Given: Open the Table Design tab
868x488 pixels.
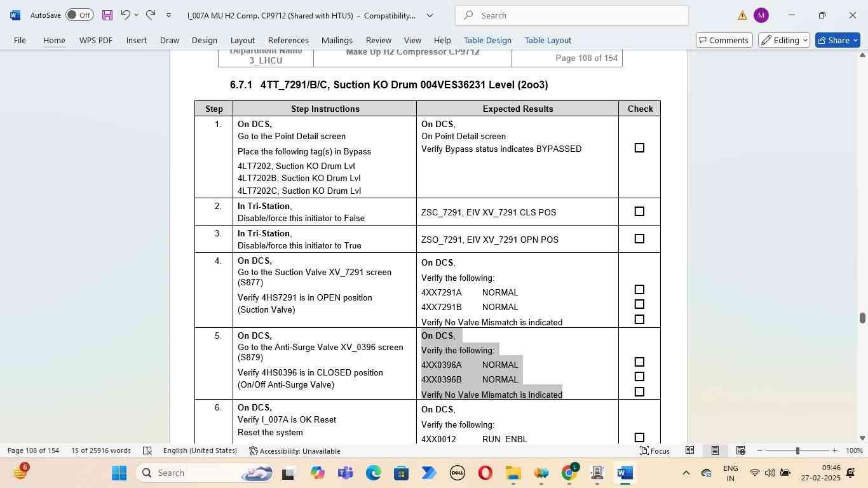Looking at the screenshot, I should click(x=487, y=40).
